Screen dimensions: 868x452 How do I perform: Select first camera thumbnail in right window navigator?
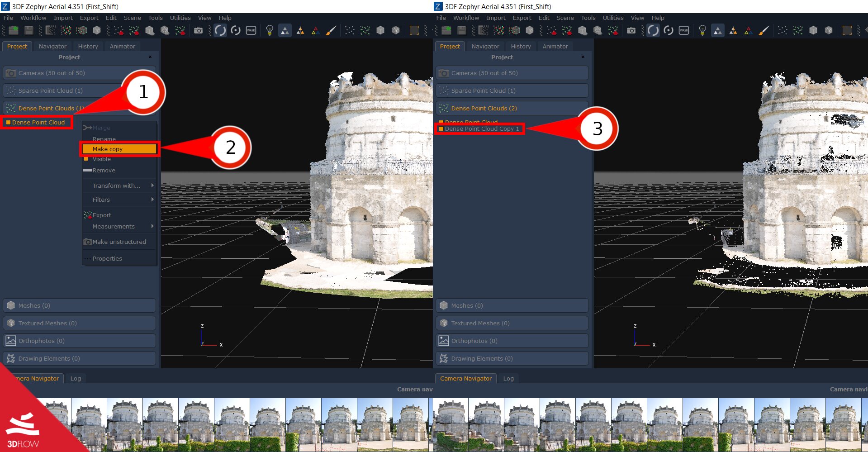pos(451,424)
